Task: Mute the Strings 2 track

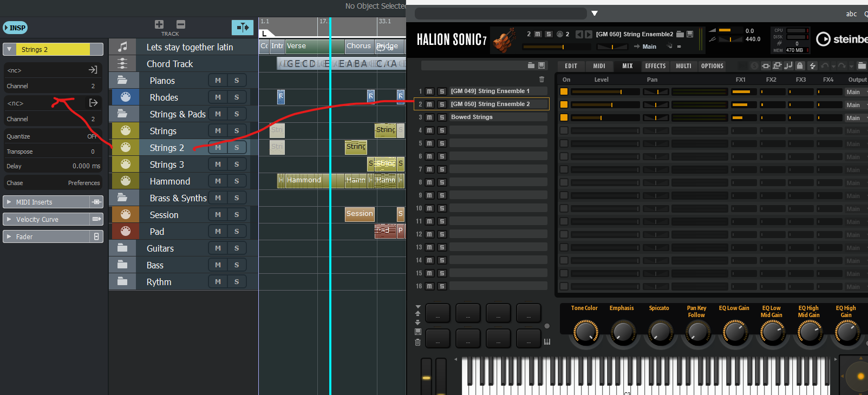Action: [218, 148]
